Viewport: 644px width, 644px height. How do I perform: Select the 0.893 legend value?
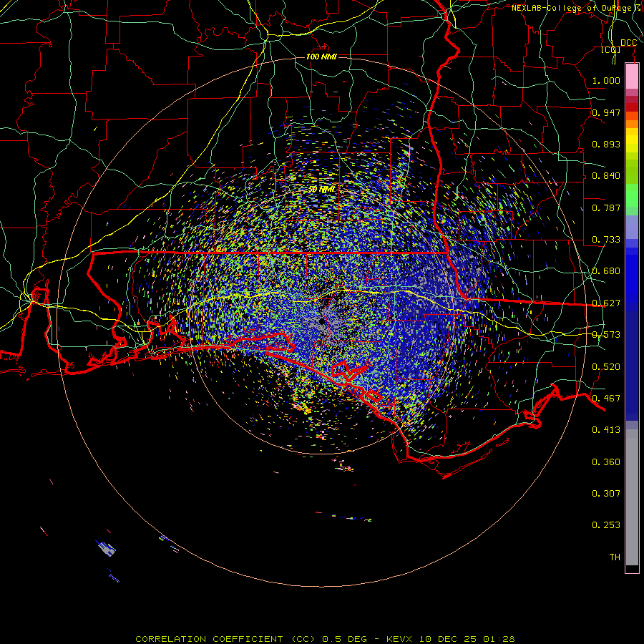coord(606,144)
